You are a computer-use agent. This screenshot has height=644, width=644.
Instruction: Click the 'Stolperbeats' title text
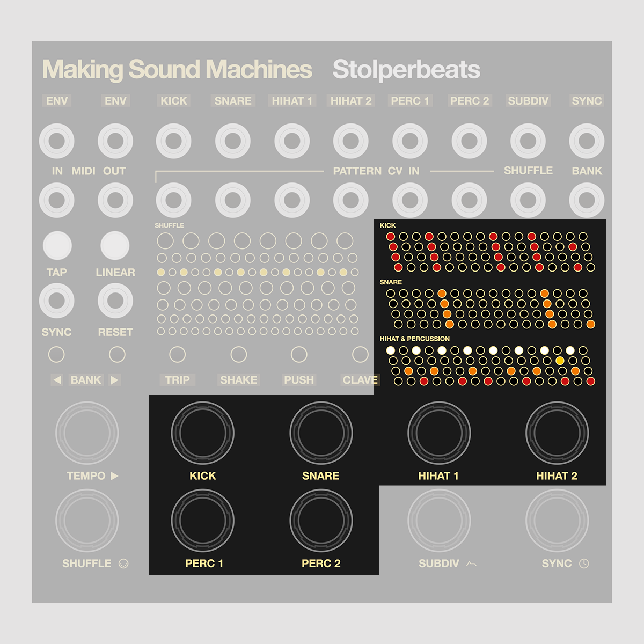406,70
